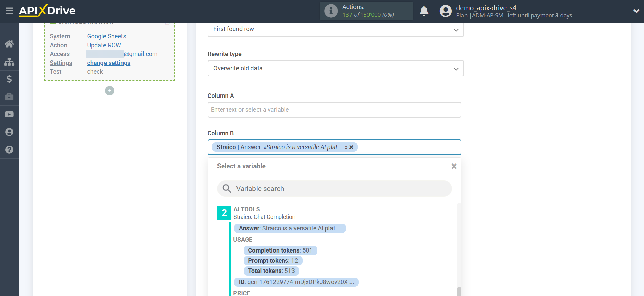Screen dimensions: 644x296
Task: Go to Home in sidebar
Action: (9, 44)
